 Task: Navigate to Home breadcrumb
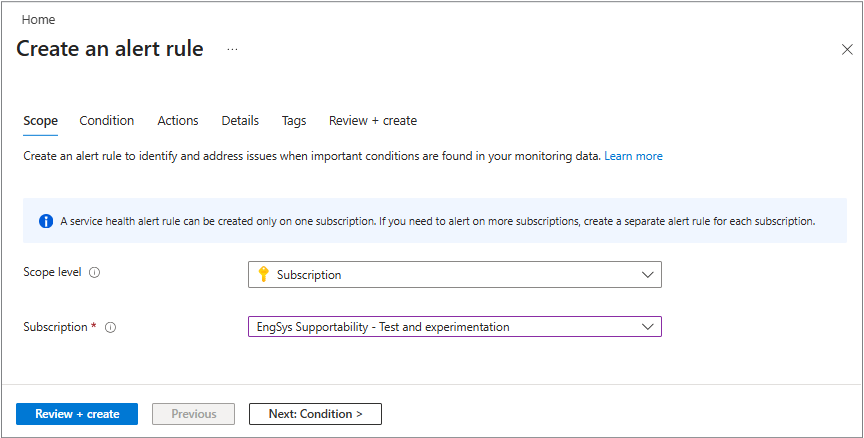pyautogui.click(x=39, y=20)
